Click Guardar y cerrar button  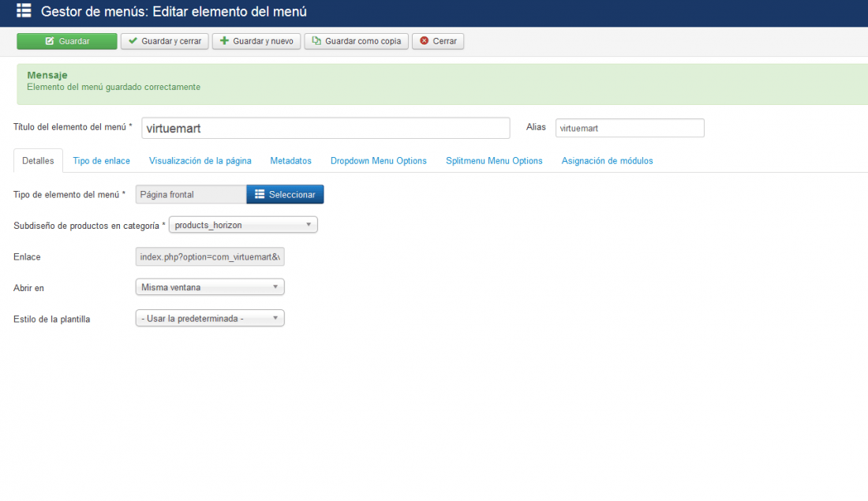164,41
